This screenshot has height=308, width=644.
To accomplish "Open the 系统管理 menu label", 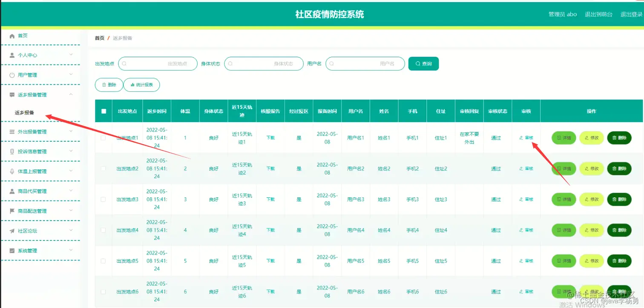I will 27,251.
